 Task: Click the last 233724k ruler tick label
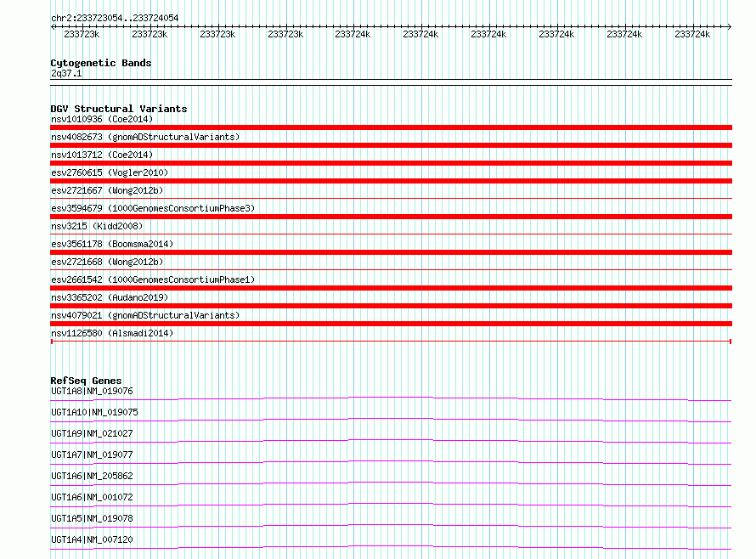point(692,34)
